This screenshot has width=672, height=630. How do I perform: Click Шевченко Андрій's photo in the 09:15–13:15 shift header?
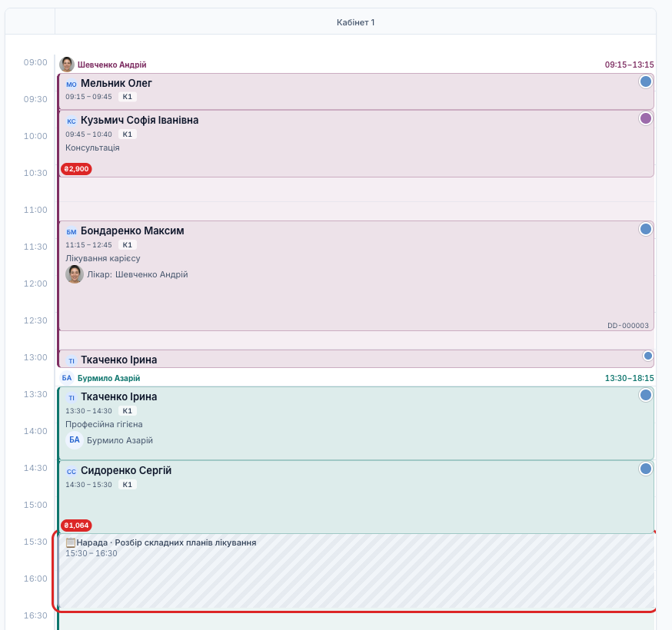pyautogui.click(x=67, y=65)
